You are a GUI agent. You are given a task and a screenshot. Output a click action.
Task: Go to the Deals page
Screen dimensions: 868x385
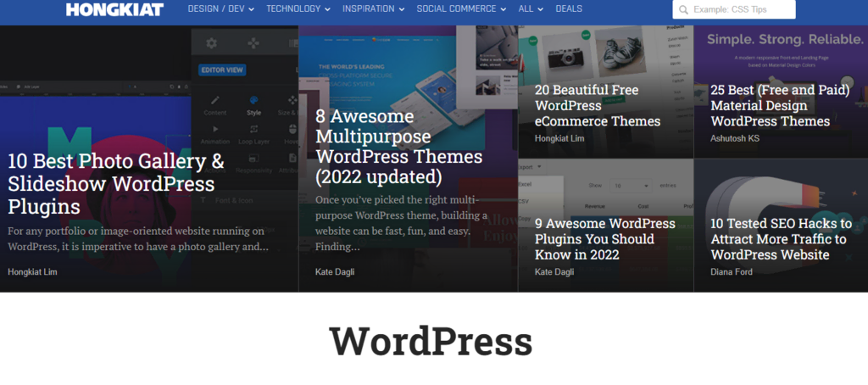pyautogui.click(x=569, y=8)
